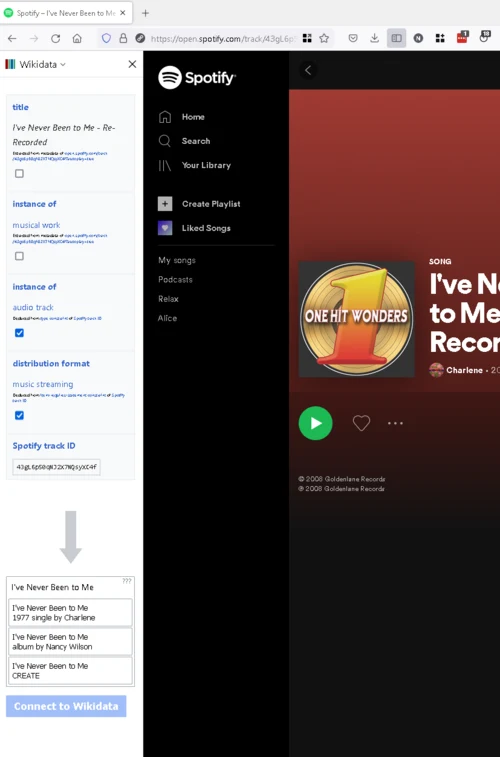Screen dimensions: 500x757
Task: Click the distribution format property link
Action: [x=51, y=364]
